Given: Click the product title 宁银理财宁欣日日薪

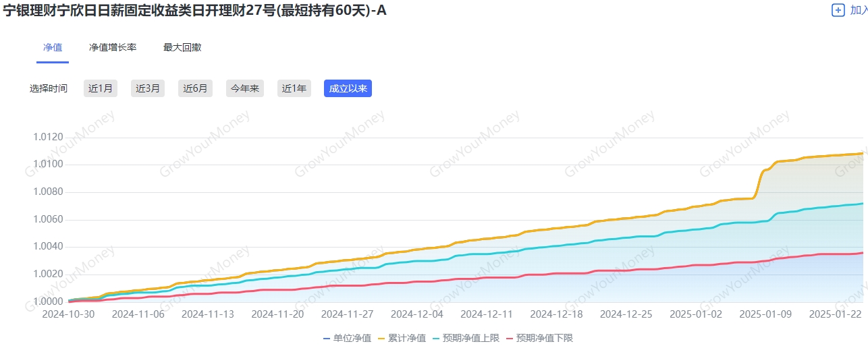Looking at the screenshot, I should [194, 10].
